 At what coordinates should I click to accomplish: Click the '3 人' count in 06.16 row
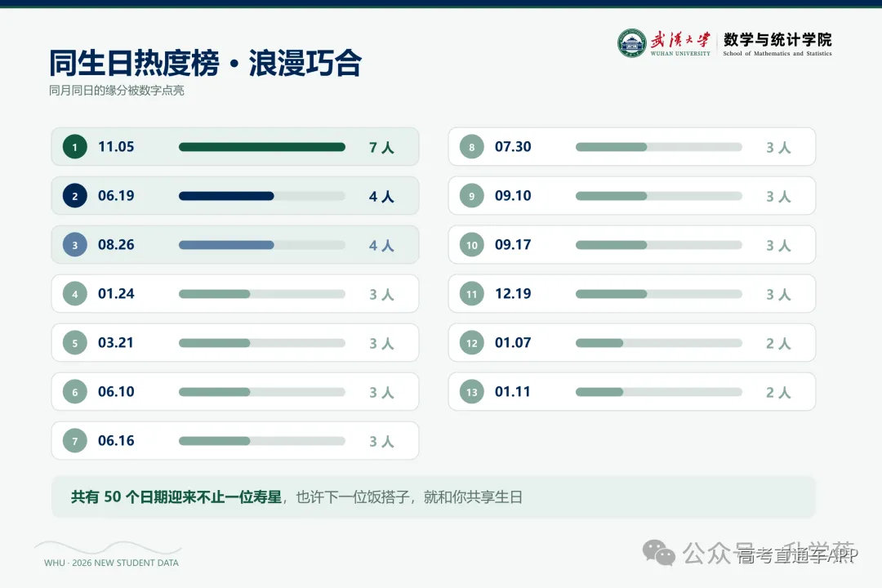coord(381,441)
